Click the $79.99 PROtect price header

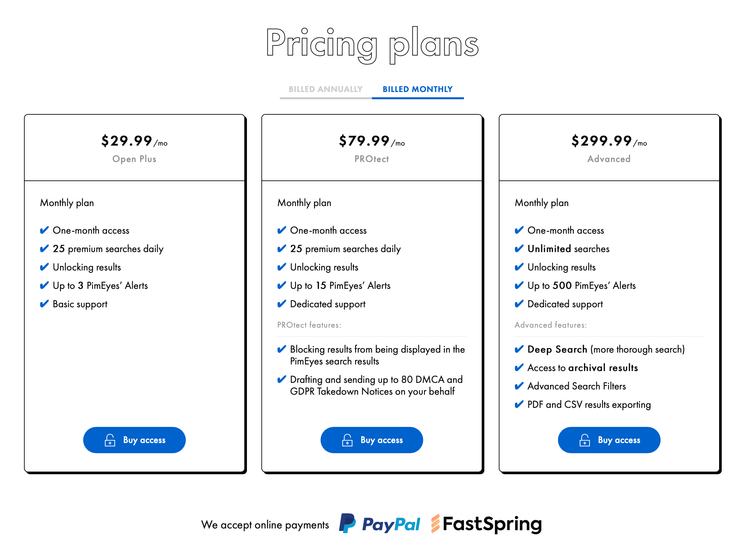point(372,148)
